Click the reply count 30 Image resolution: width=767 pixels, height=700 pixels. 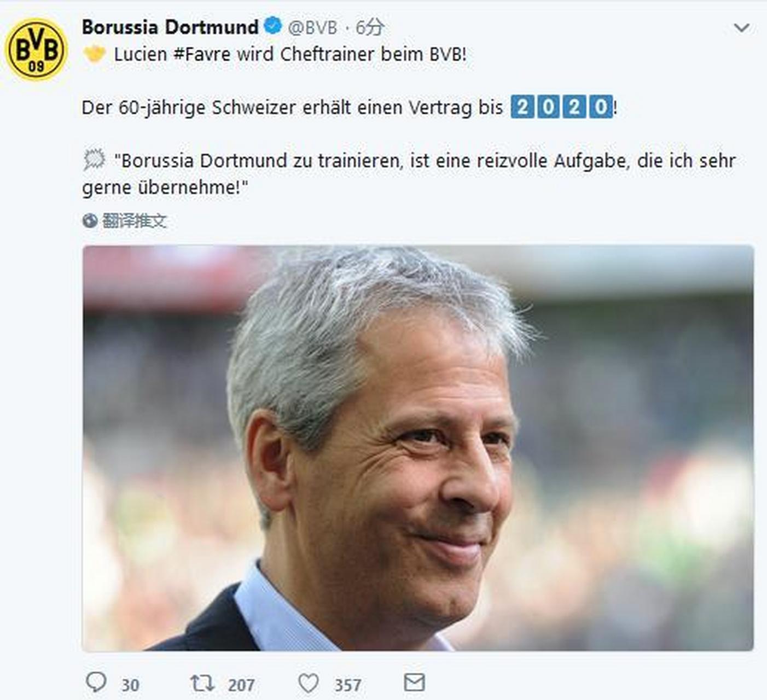pos(130,685)
